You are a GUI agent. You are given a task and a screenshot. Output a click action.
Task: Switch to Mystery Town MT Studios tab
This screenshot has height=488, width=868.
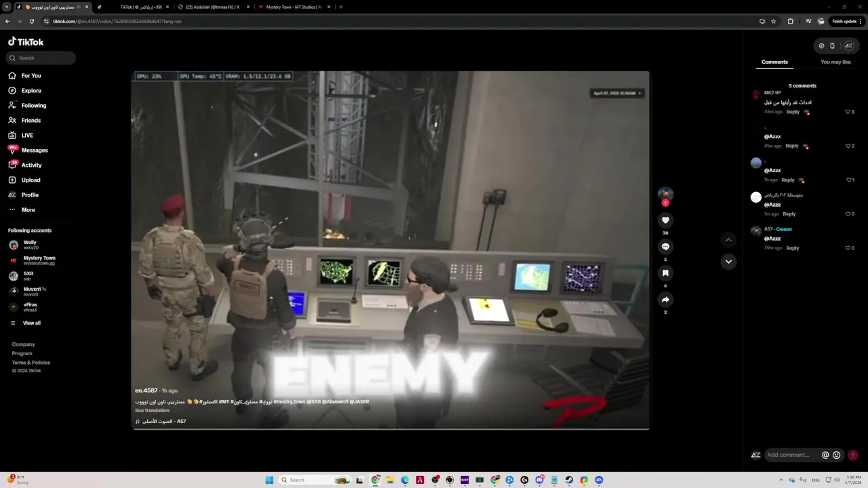tap(295, 7)
